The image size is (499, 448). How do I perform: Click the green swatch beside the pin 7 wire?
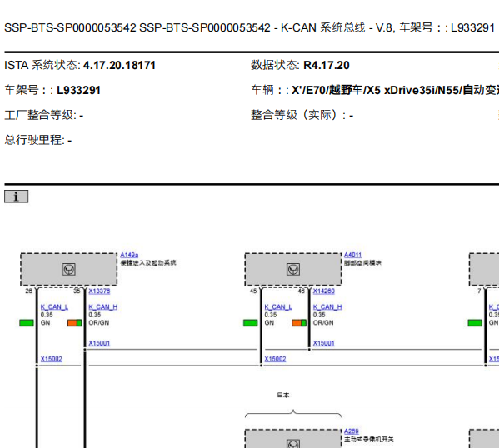[x=475, y=323]
